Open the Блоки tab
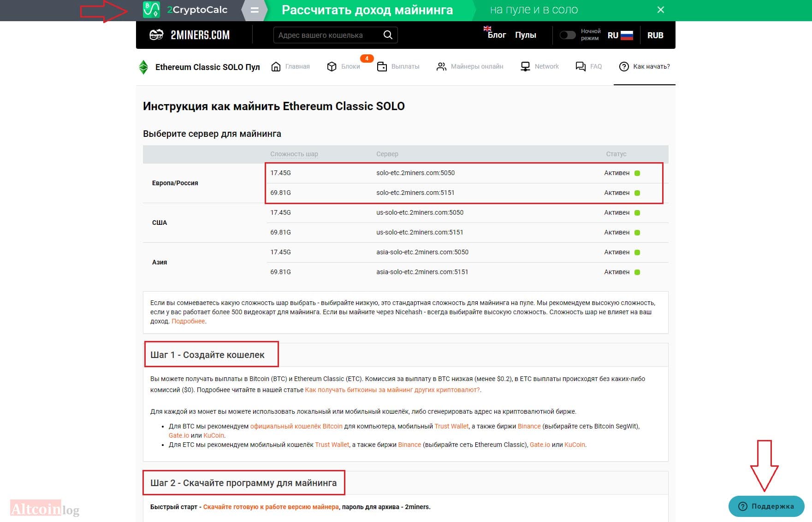Image resolution: width=812 pixels, height=522 pixels. [x=344, y=66]
